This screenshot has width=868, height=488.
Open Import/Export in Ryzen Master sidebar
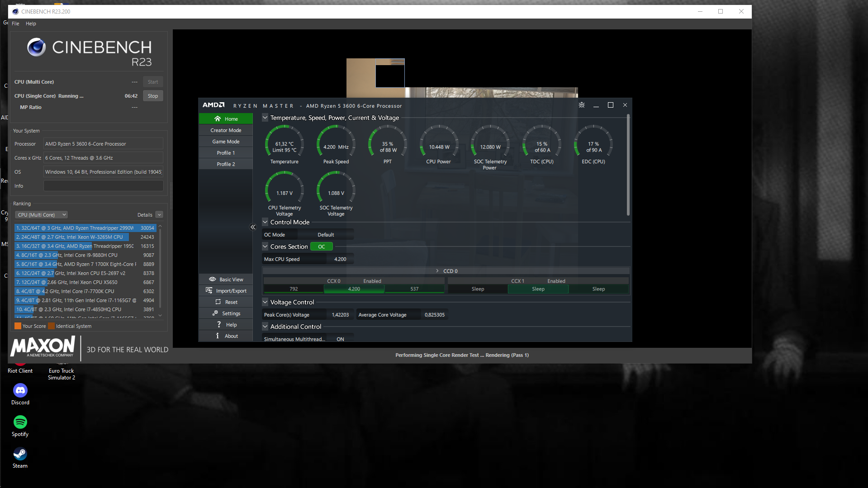coord(226,291)
